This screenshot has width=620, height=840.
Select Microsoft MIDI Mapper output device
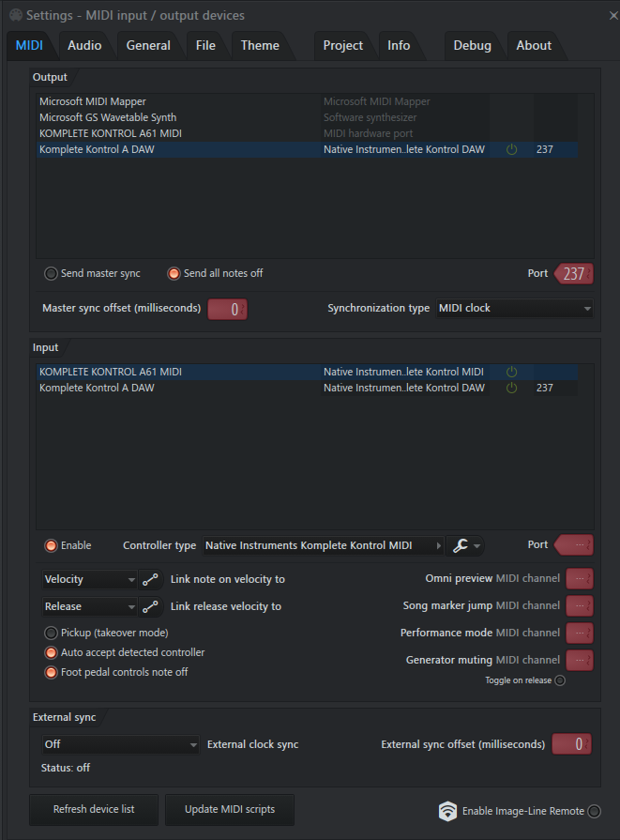pos(308,101)
